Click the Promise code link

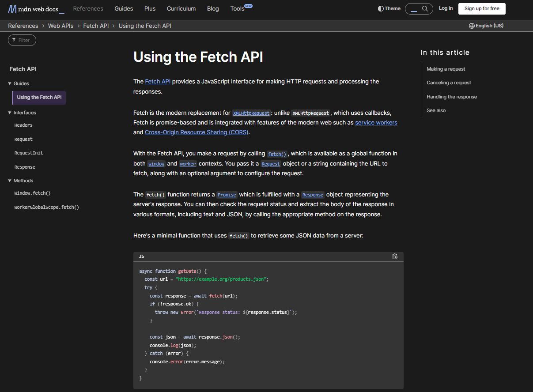[227, 195]
